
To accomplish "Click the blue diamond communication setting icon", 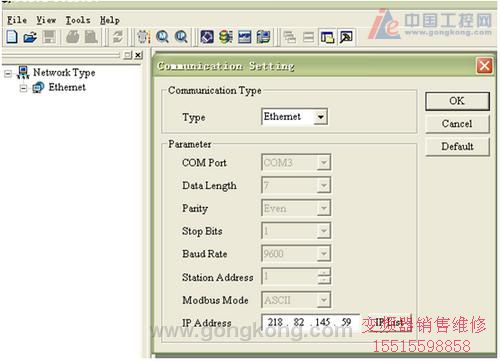I will 207,37.
